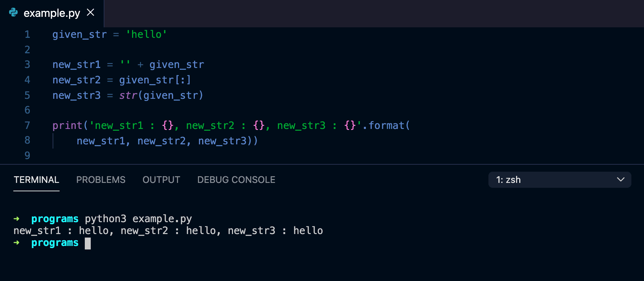The height and width of the screenshot is (281, 644).
Task: Select the example.py editor tab
Action: [x=52, y=13]
